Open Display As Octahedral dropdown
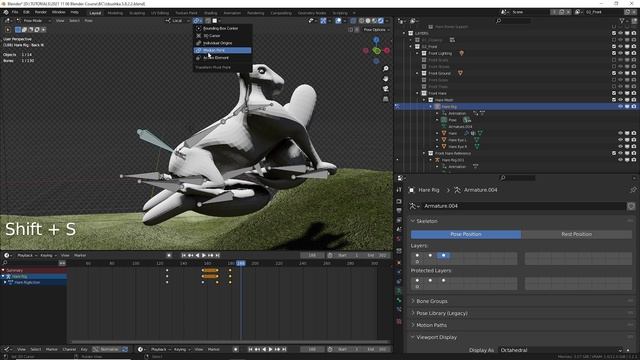 point(561,350)
